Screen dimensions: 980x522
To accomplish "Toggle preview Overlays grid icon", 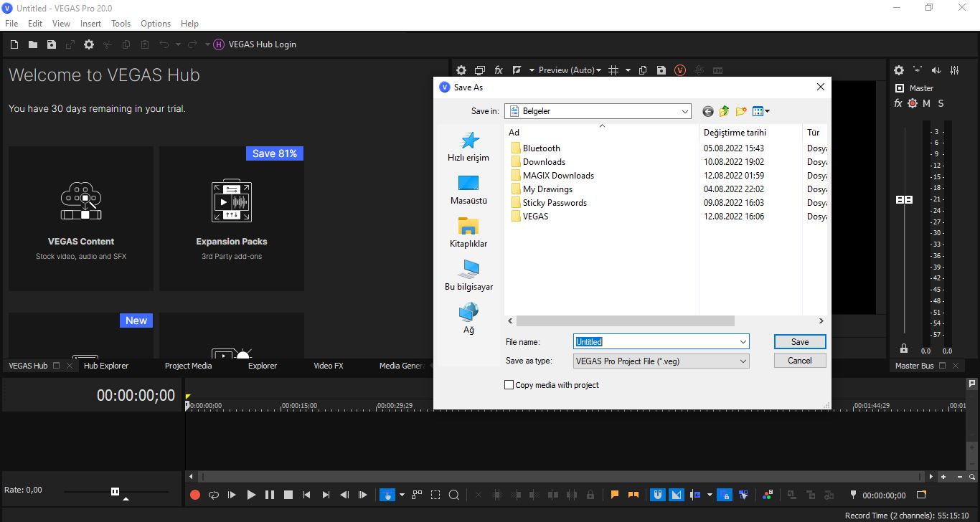I will point(613,70).
